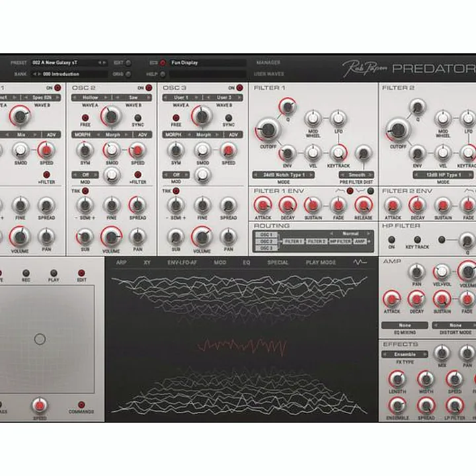Open DISTORT MODE None selector

click(x=455, y=325)
